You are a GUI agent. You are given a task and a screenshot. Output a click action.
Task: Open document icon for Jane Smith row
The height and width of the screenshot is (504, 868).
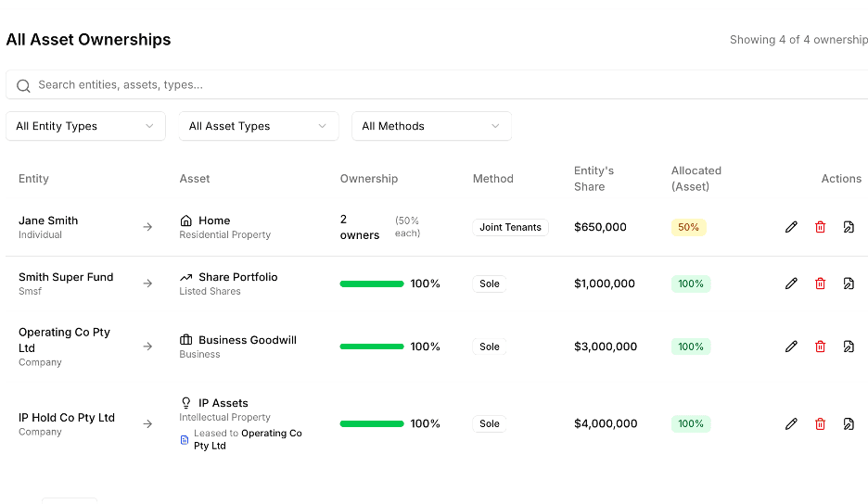pyautogui.click(x=849, y=227)
